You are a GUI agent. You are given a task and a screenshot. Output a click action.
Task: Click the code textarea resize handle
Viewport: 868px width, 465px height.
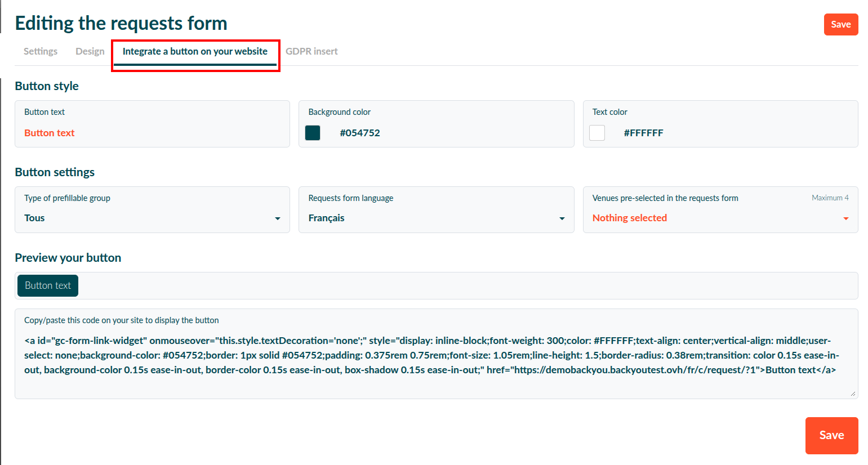point(853,394)
